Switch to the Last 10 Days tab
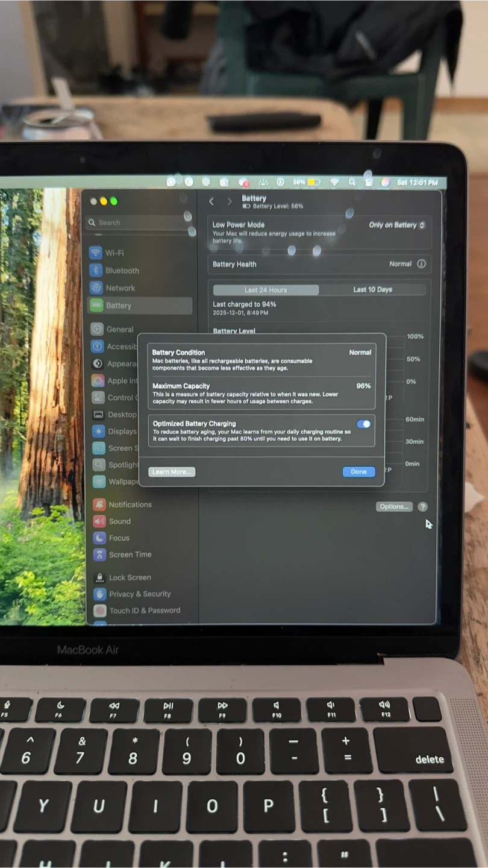This screenshot has width=488, height=868. (x=372, y=290)
